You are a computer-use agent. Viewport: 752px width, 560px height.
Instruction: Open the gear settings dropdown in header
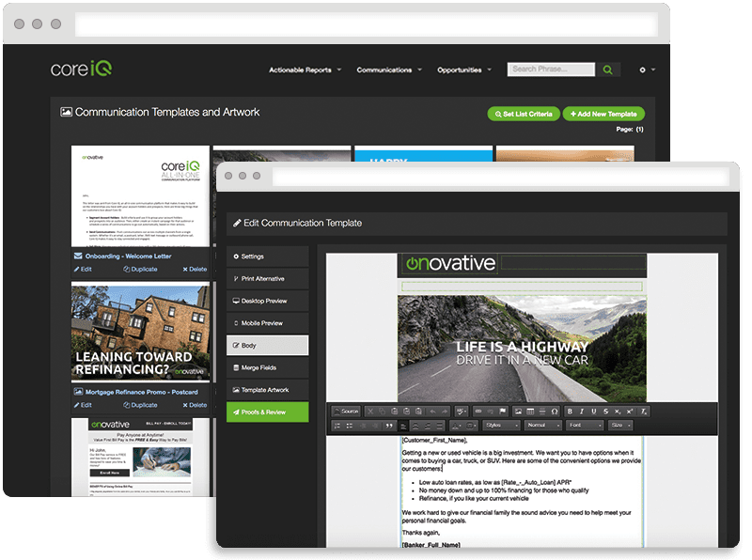[x=647, y=70]
